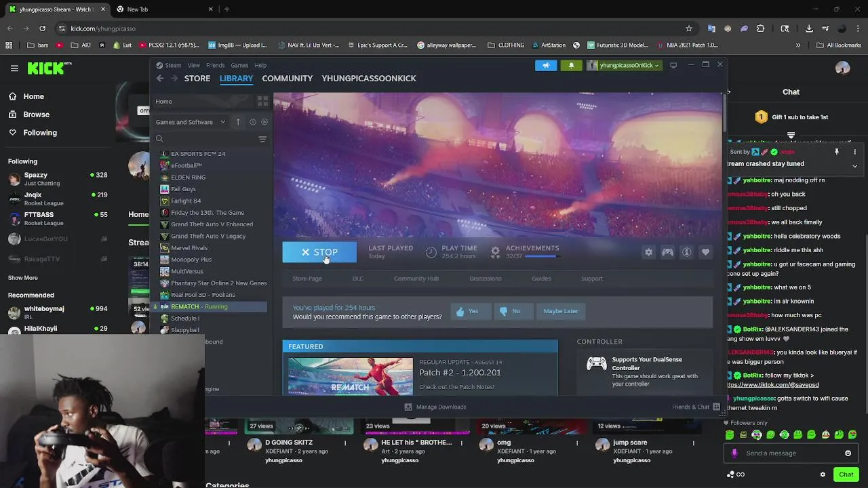Open emoji picker in chat message box

(x=848, y=453)
